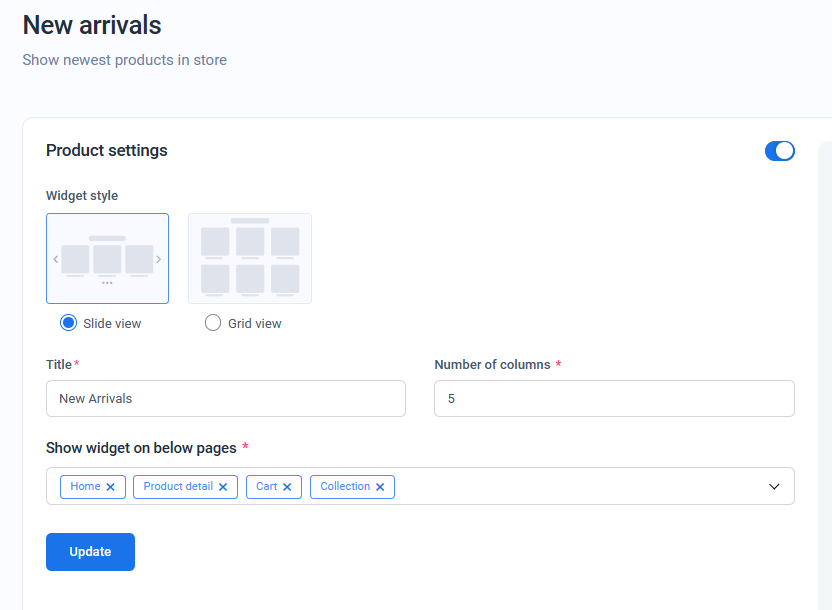Click the Cart tag label
832x610 pixels.
[266, 486]
